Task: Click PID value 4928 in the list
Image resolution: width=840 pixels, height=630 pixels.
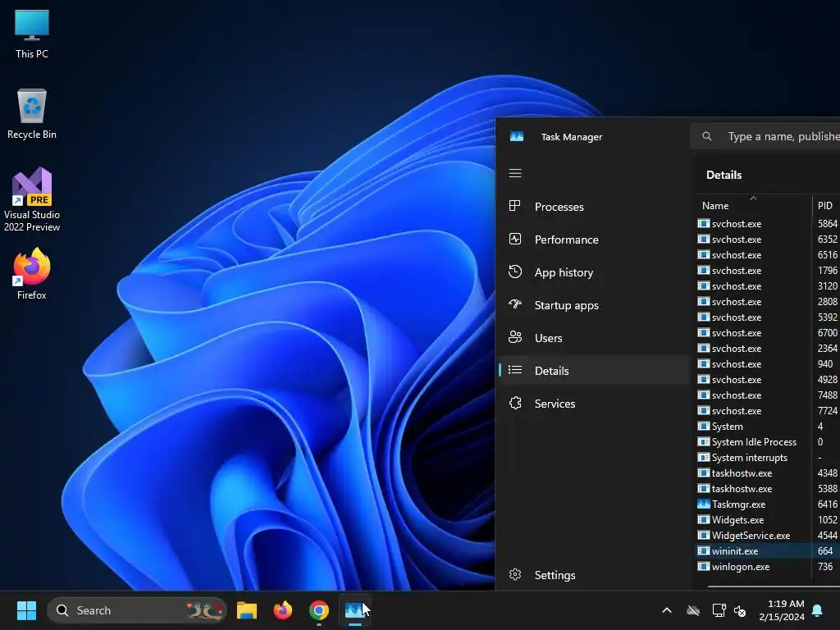Action: point(827,379)
